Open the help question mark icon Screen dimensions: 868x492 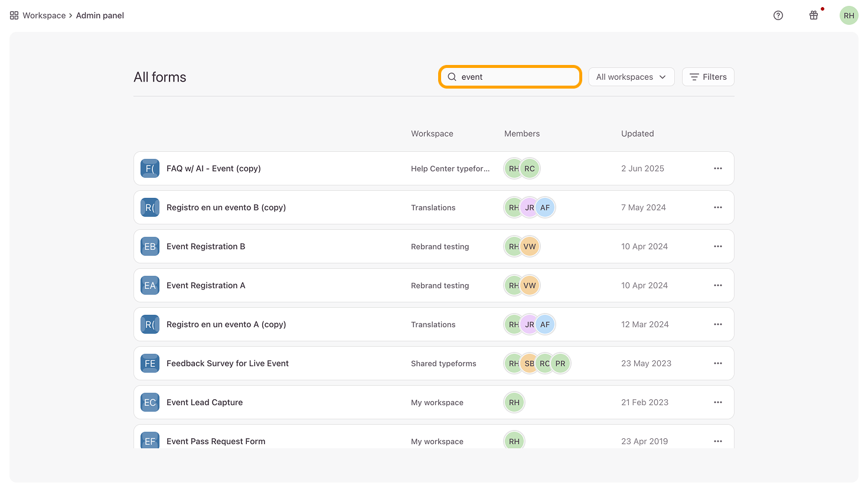(778, 15)
